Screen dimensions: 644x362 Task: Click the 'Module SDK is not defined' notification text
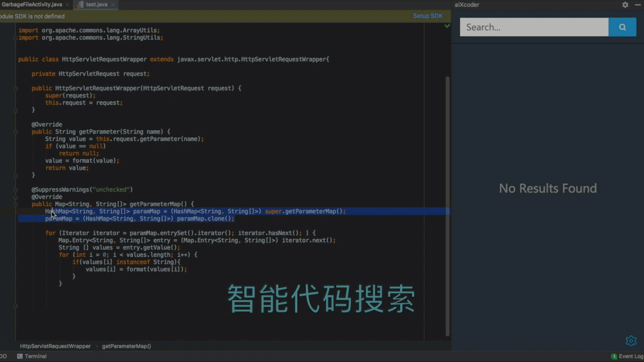32,16
